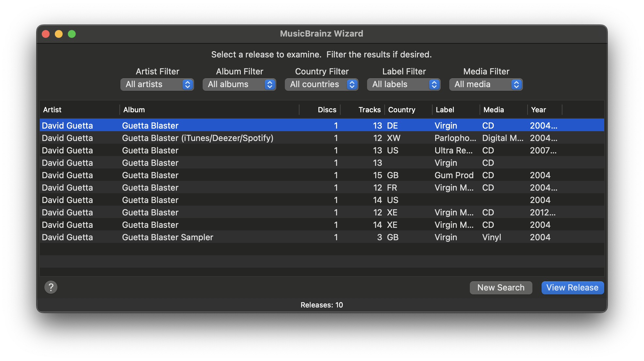This screenshot has width=644, height=361.
Task: Open the Country Filter dropdown
Action: coord(322,85)
